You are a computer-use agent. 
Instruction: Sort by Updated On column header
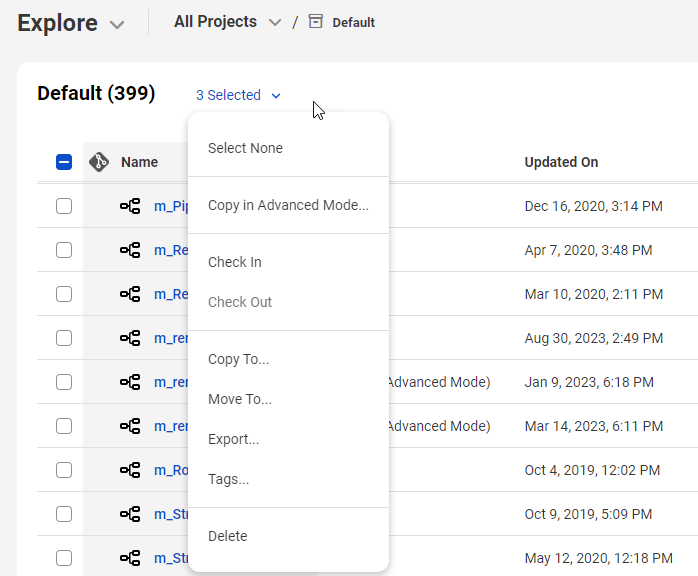pyautogui.click(x=561, y=162)
